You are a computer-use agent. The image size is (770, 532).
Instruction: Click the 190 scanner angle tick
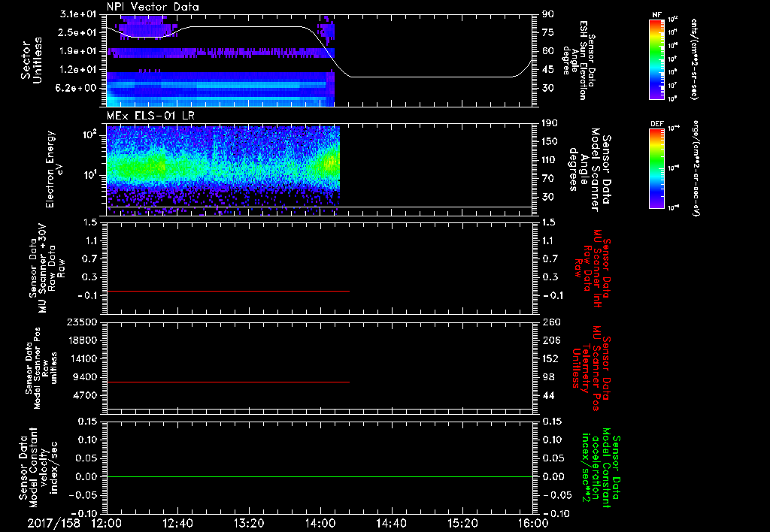point(550,123)
